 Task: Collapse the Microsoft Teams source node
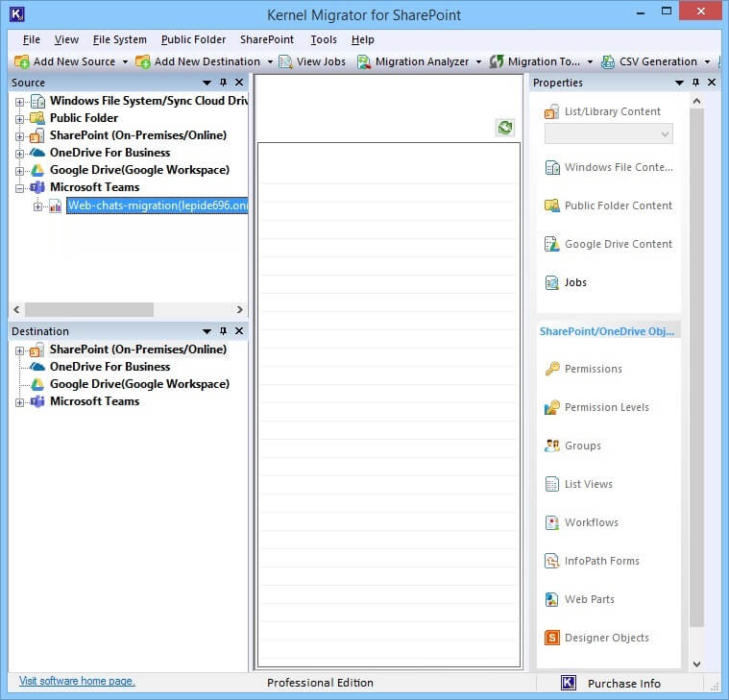click(19, 188)
